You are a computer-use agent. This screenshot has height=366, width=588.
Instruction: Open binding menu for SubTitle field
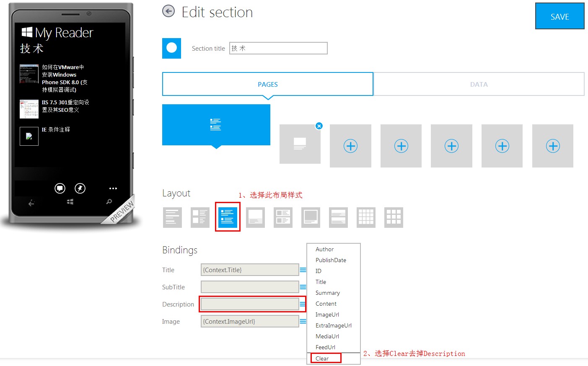[x=303, y=287]
